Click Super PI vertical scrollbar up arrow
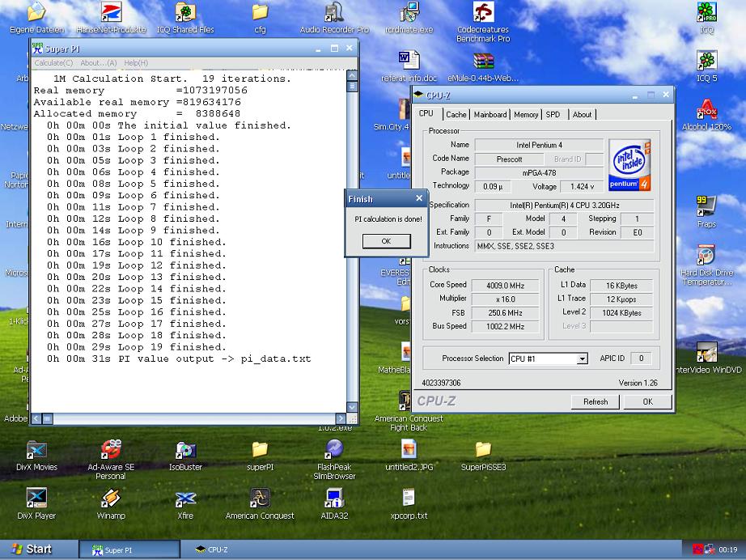This screenshot has height=560, width=746. pos(352,75)
